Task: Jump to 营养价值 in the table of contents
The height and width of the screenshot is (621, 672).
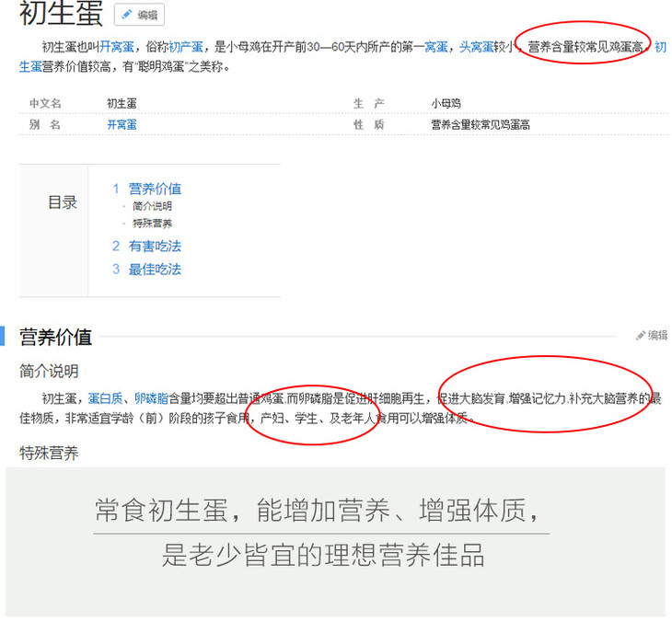Action: (x=154, y=189)
